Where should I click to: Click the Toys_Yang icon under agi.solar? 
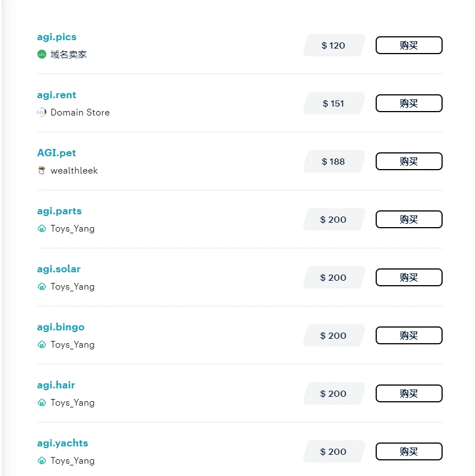click(42, 286)
